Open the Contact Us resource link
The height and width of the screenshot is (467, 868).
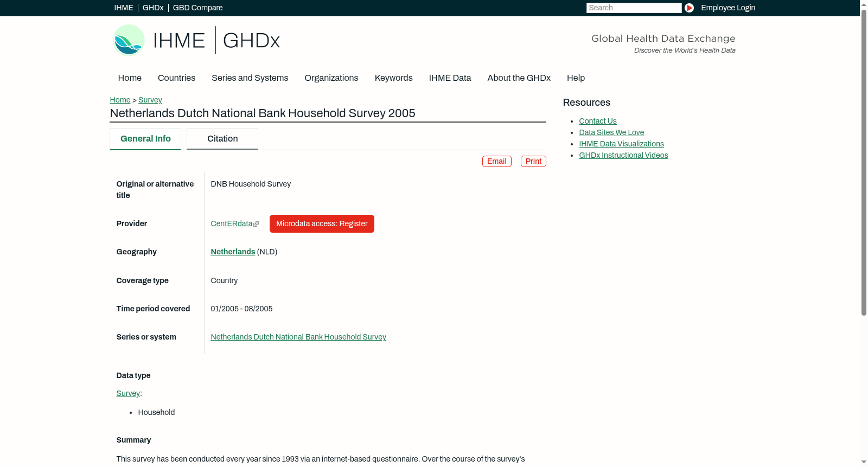[x=598, y=121]
